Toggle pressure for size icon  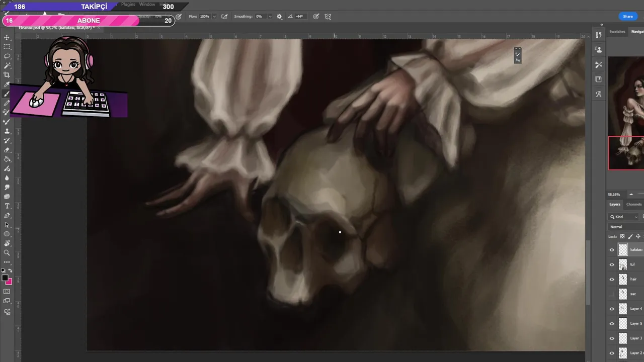click(316, 17)
